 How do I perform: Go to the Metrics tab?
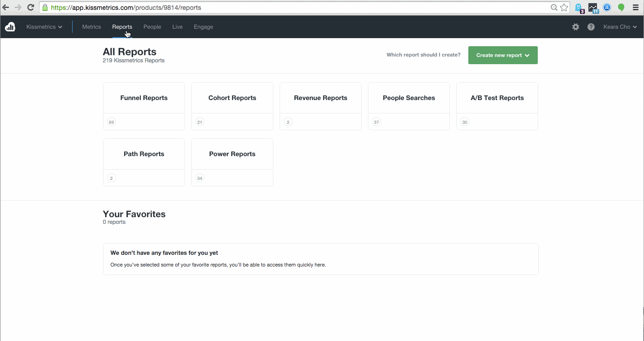(x=91, y=27)
